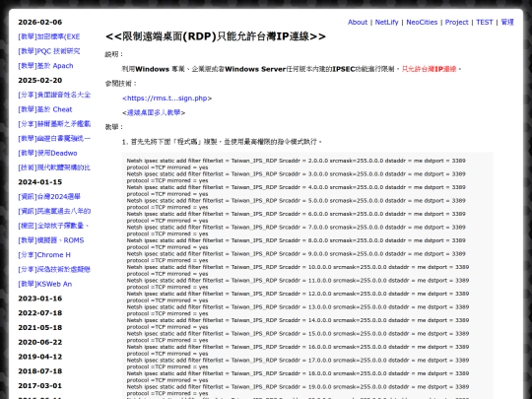Click the page title 限制遠端桌面(RDP)只能允許台灣IP連線
532x399 pixels.
click(216, 36)
